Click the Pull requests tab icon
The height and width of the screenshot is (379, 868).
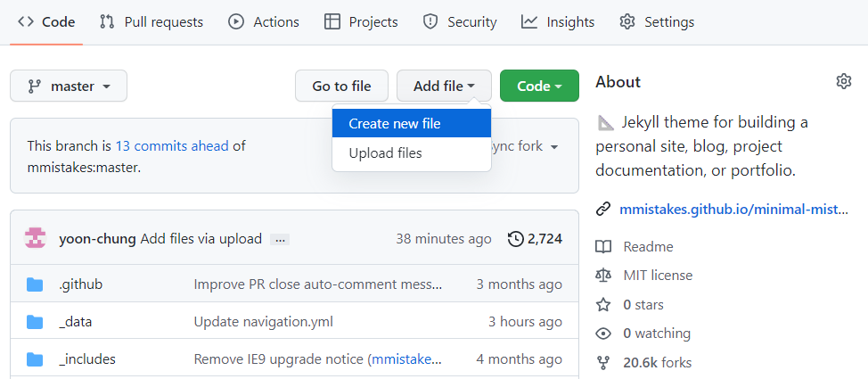coord(107,22)
